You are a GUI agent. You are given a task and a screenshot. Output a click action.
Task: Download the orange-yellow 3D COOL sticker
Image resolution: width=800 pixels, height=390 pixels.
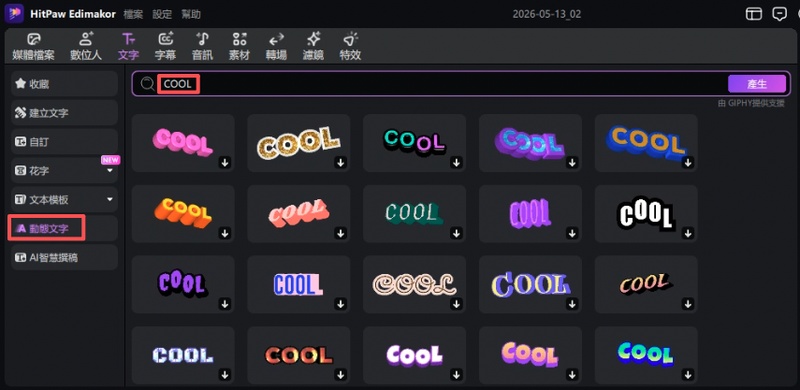click(225, 233)
